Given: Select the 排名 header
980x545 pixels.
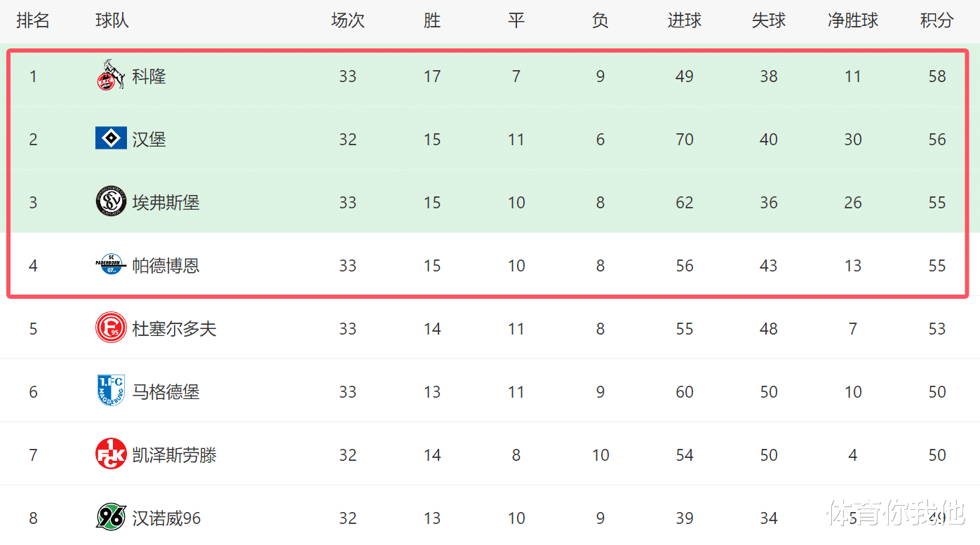Looking at the screenshot, I should (x=33, y=21).
